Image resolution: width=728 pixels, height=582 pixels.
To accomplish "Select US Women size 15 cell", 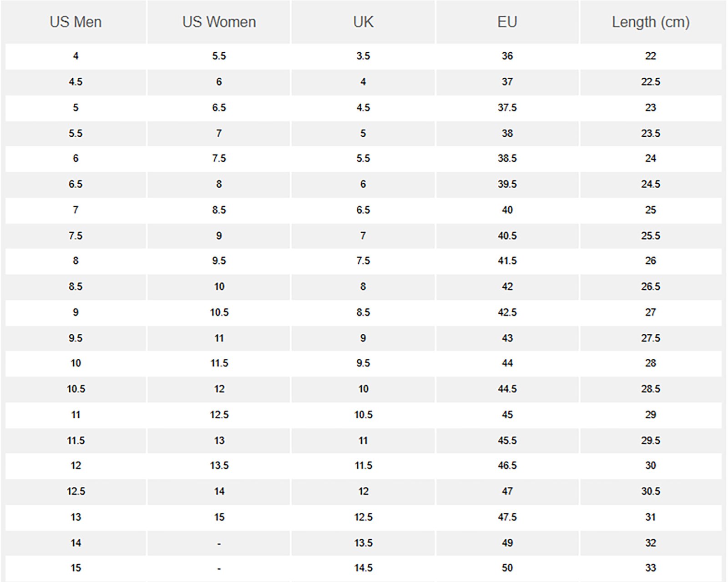I will pos(219,517).
